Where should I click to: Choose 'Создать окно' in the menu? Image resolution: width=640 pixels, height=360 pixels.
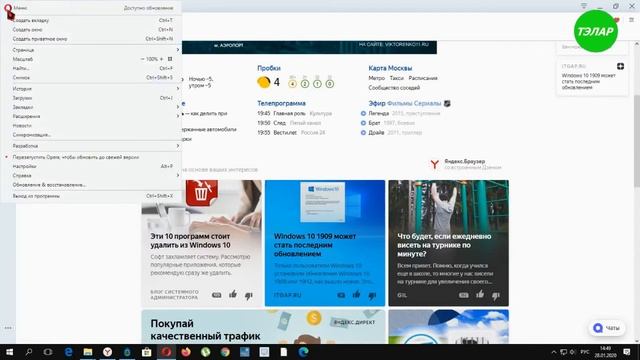91,29
